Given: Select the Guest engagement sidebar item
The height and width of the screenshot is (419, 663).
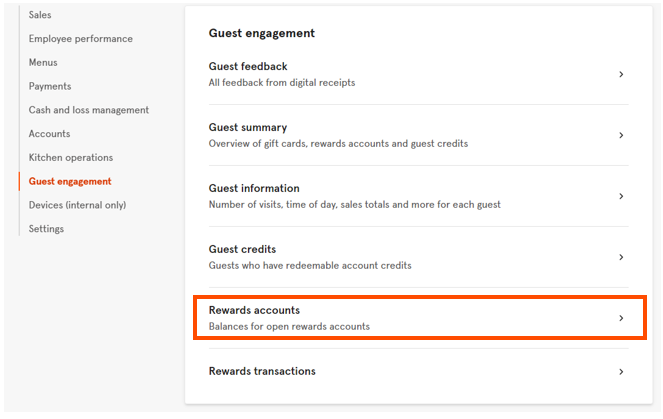Looking at the screenshot, I should coord(70,182).
